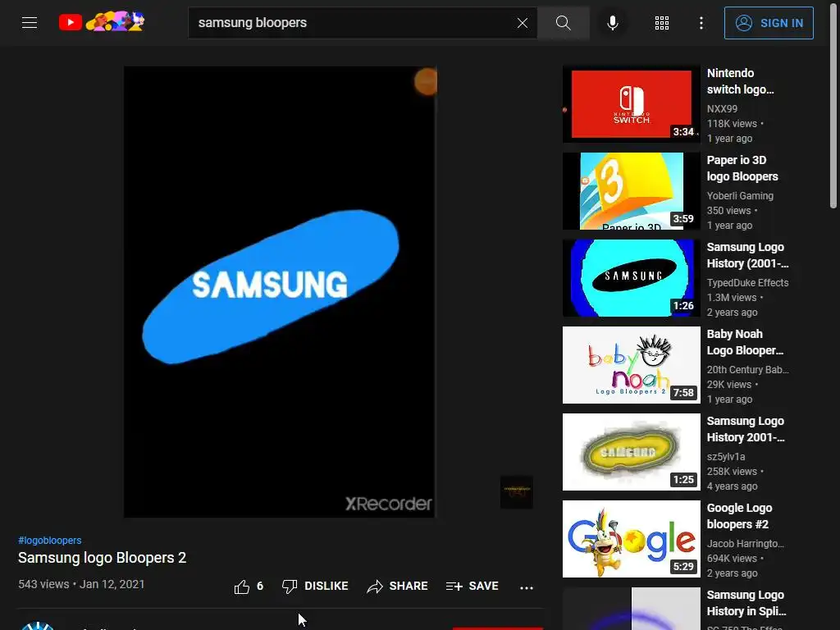Start voice search with microphone
This screenshot has width=840, height=630.
[x=613, y=22]
